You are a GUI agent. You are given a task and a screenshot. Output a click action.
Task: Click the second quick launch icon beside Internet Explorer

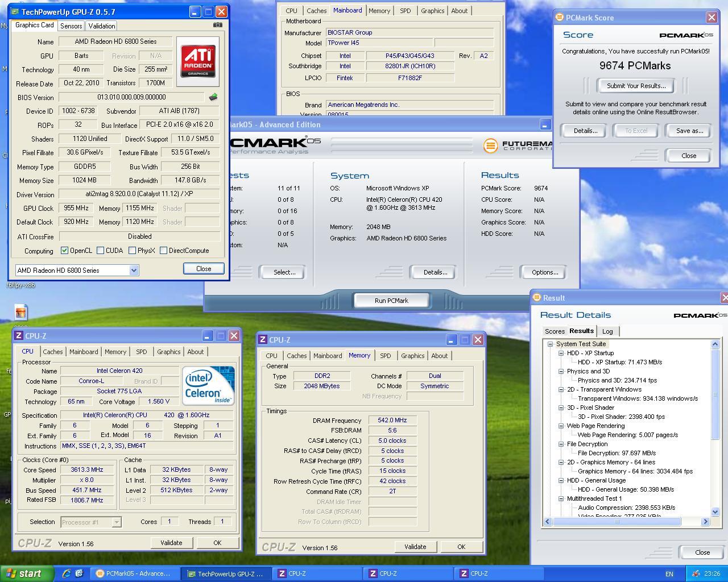click(x=79, y=573)
